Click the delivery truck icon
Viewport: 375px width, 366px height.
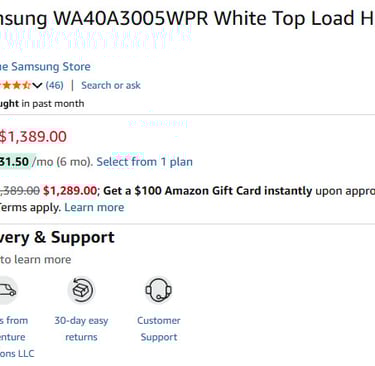(x=7, y=290)
